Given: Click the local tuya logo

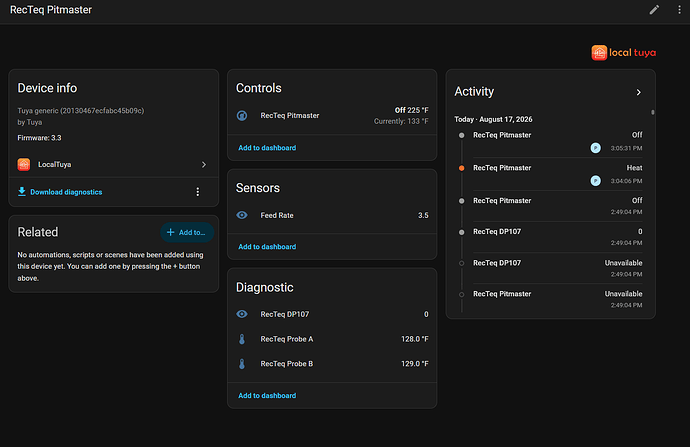Looking at the screenshot, I should tap(624, 53).
